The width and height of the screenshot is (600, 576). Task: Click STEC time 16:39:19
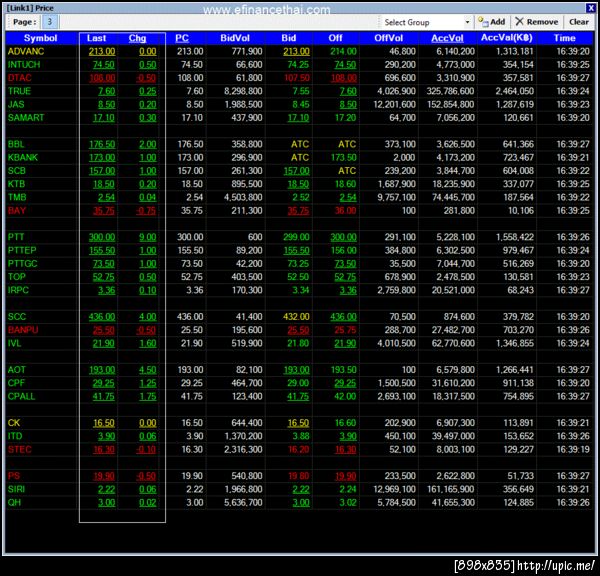click(x=573, y=449)
